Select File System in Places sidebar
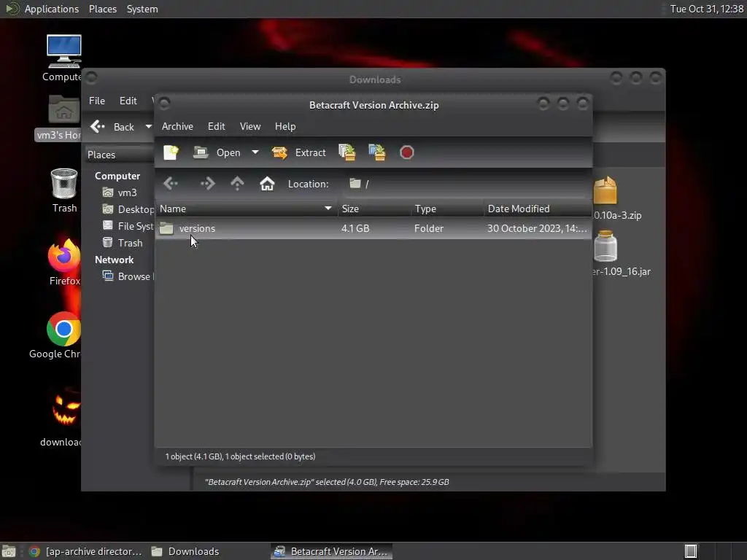 point(128,226)
